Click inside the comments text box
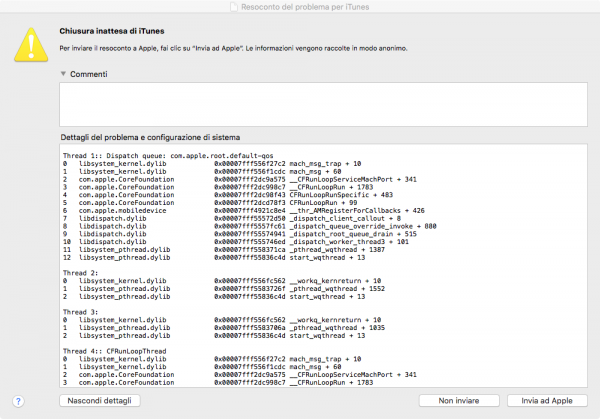 coord(320,103)
